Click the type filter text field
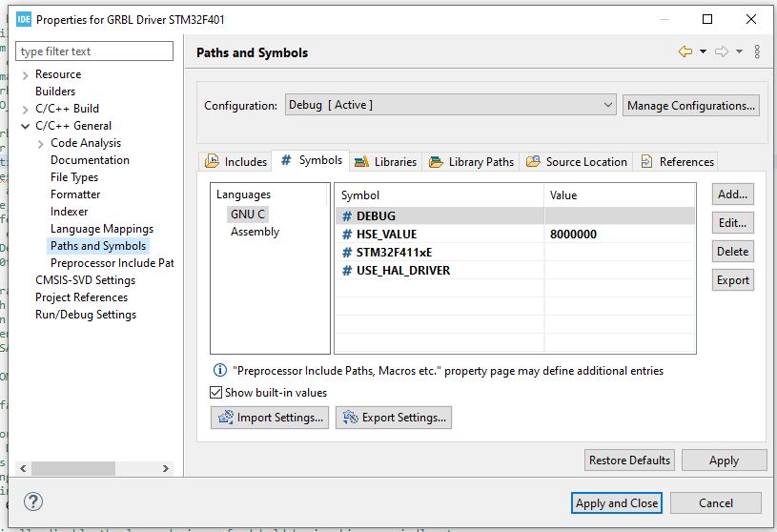Viewport: 777px width, 532px height. [x=94, y=51]
